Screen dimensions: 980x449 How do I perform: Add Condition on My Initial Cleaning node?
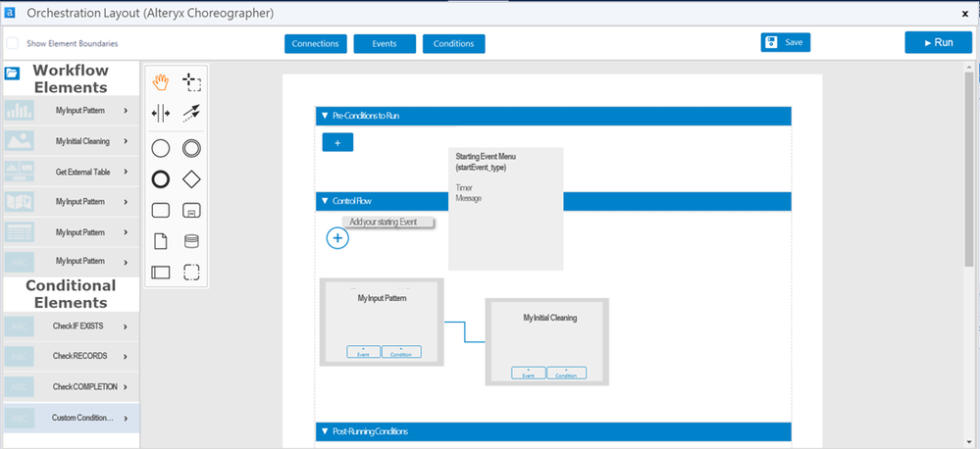tap(567, 373)
